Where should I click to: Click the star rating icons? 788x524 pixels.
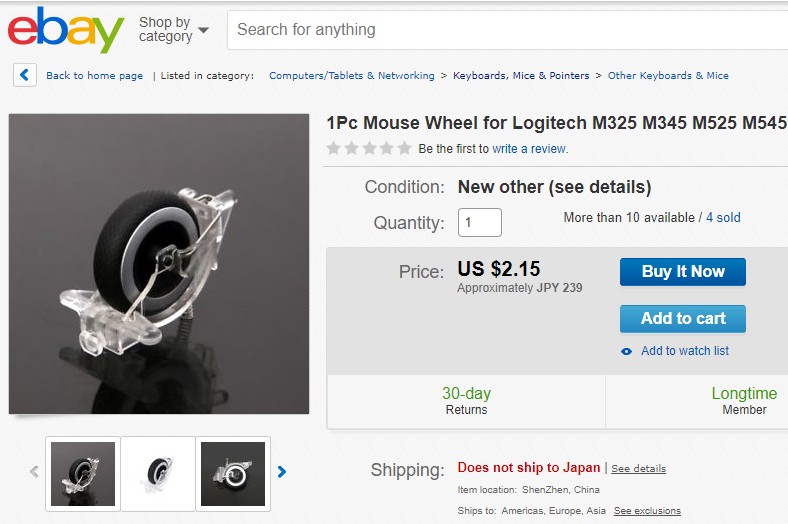[369, 149]
